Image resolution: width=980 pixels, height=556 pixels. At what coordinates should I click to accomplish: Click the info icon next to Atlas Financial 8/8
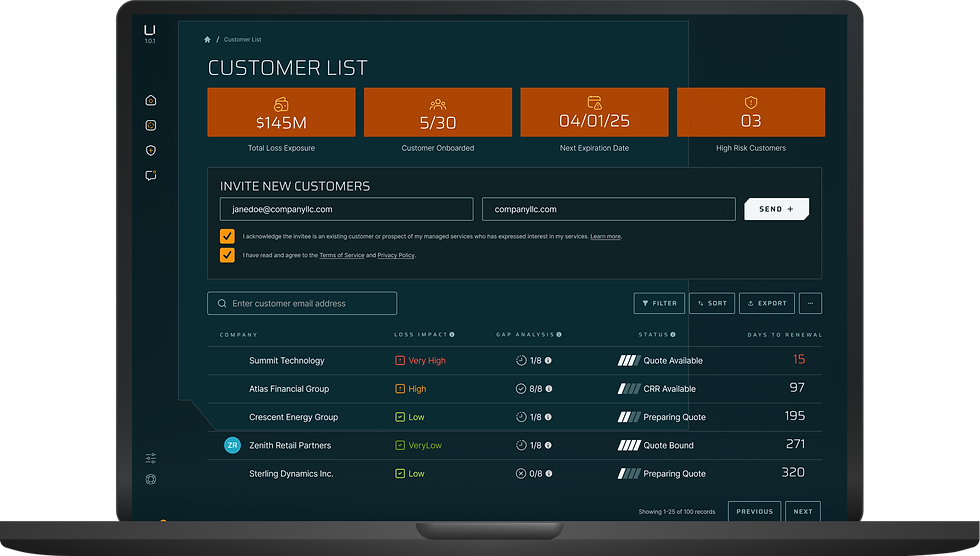[549, 389]
